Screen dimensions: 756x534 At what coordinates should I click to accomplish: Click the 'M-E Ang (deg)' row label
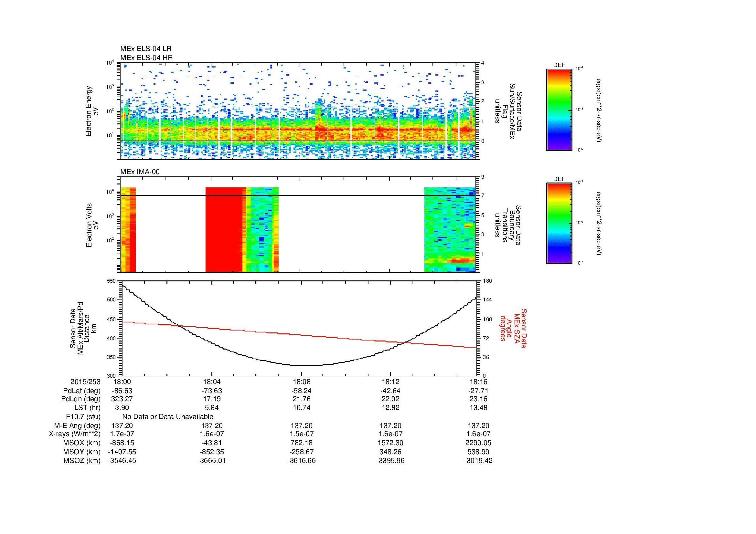point(78,426)
